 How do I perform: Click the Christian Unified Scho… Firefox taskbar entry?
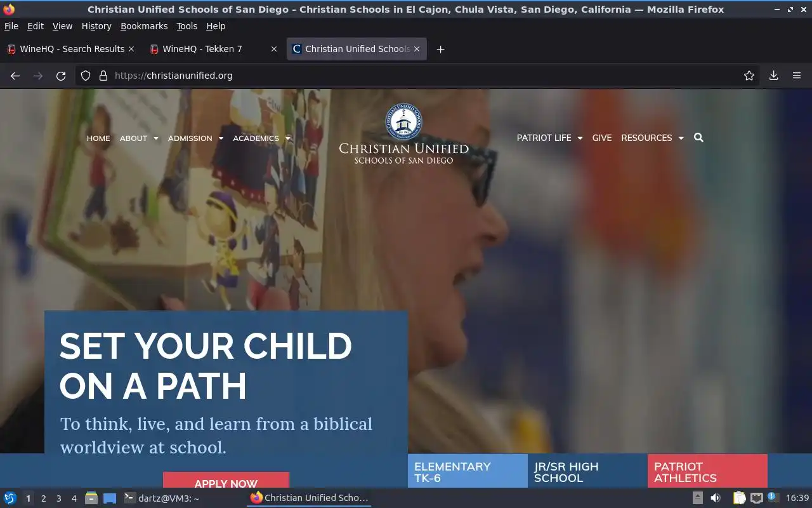(x=309, y=498)
